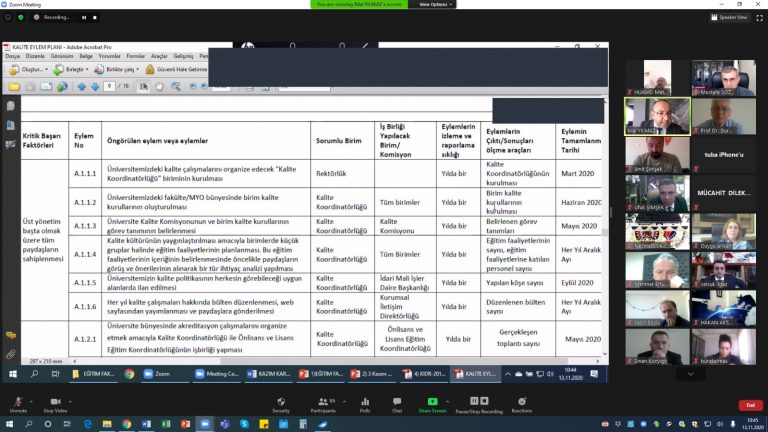
Task: Click the Hand tool in Acrobat toolbar
Action: [x=160, y=87]
